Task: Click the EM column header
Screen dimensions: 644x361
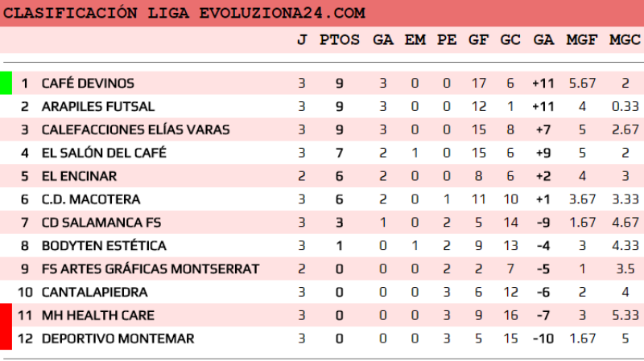Action: click(x=415, y=40)
